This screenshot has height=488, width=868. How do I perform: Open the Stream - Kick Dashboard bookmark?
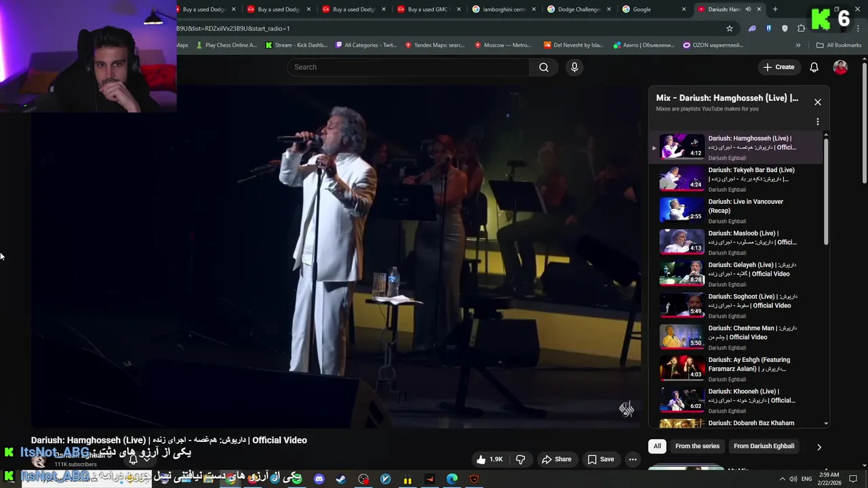click(x=296, y=45)
